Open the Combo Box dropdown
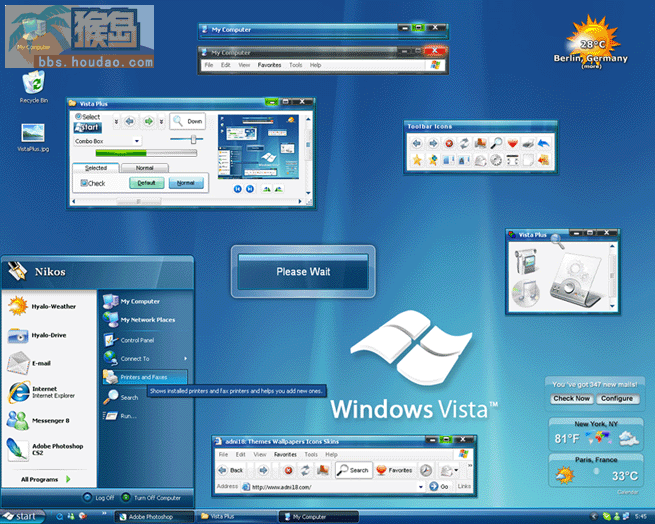The height and width of the screenshot is (524, 655). tap(137, 141)
